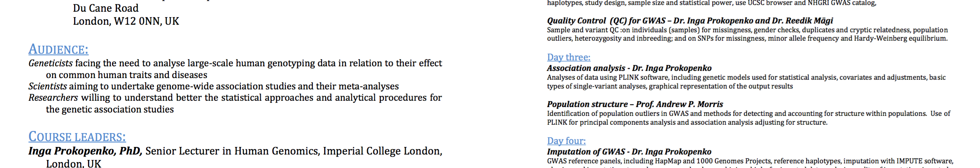The height and width of the screenshot is (168, 980).
Task: Click the italic word Geneticists
Action: [x=51, y=63]
